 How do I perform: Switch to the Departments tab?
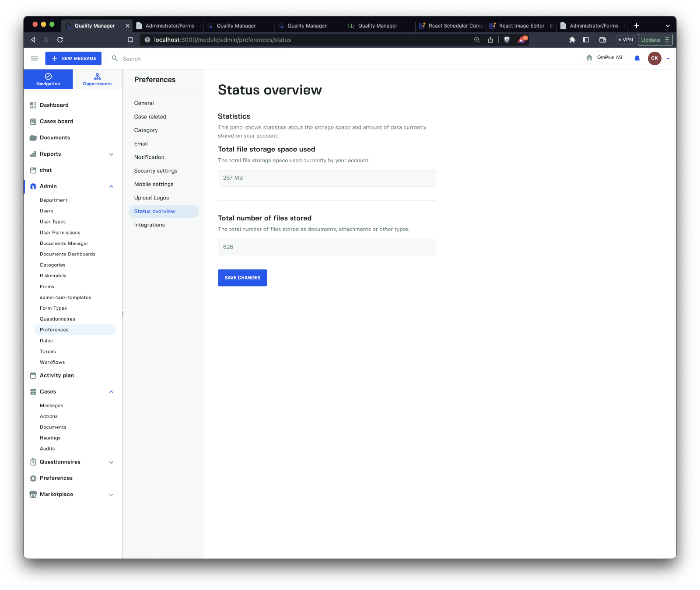tap(97, 79)
